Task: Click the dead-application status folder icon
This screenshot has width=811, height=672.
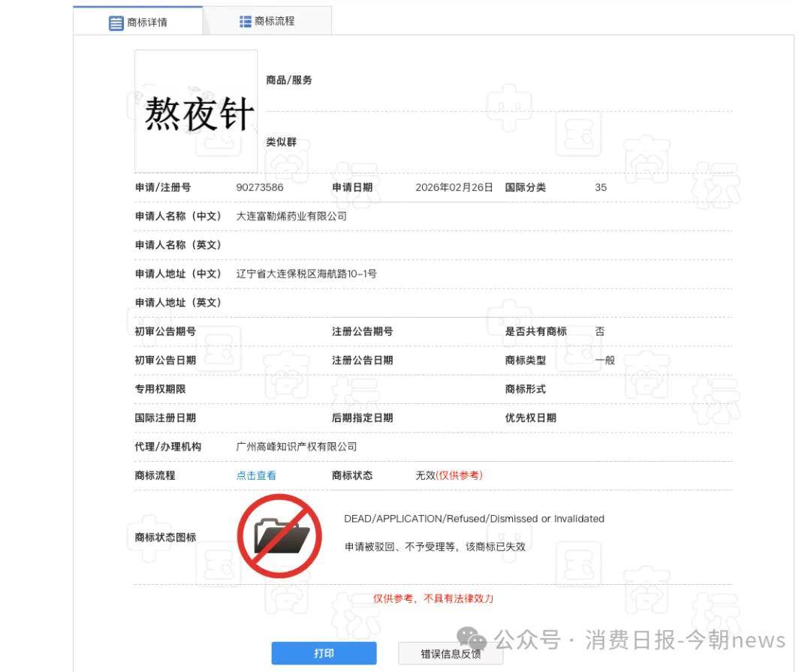Action: [x=280, y=536]
